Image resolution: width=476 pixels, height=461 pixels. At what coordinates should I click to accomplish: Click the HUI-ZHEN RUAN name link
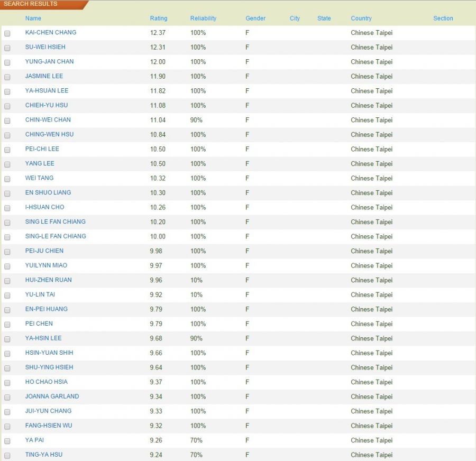click(x=48, y=280)
